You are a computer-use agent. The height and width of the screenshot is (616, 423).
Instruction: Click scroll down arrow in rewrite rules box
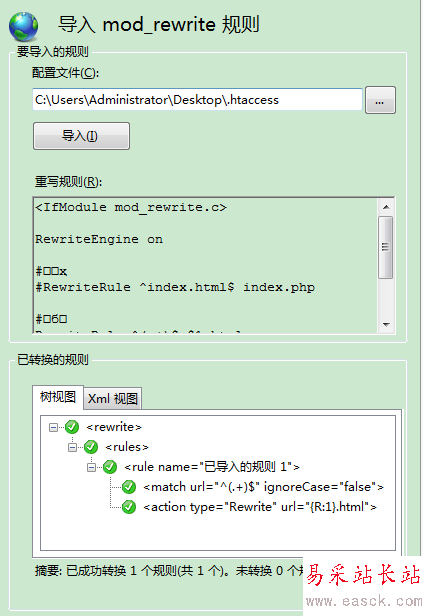point(386,324)
